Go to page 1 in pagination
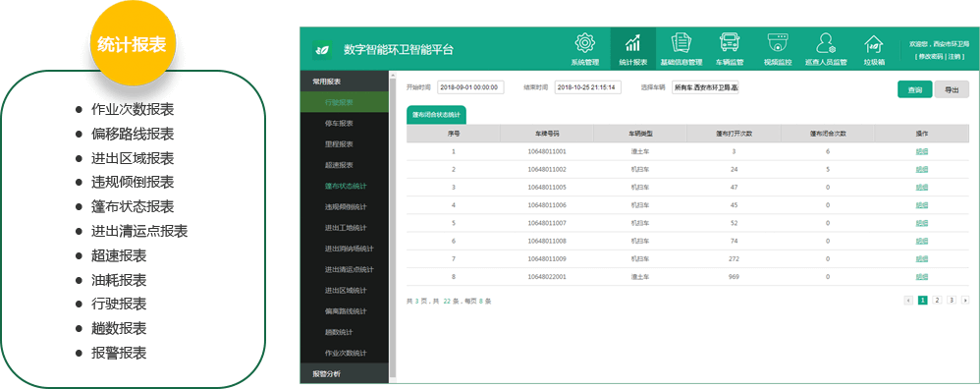This screenshot has height=389, width=980. (922, 301)
